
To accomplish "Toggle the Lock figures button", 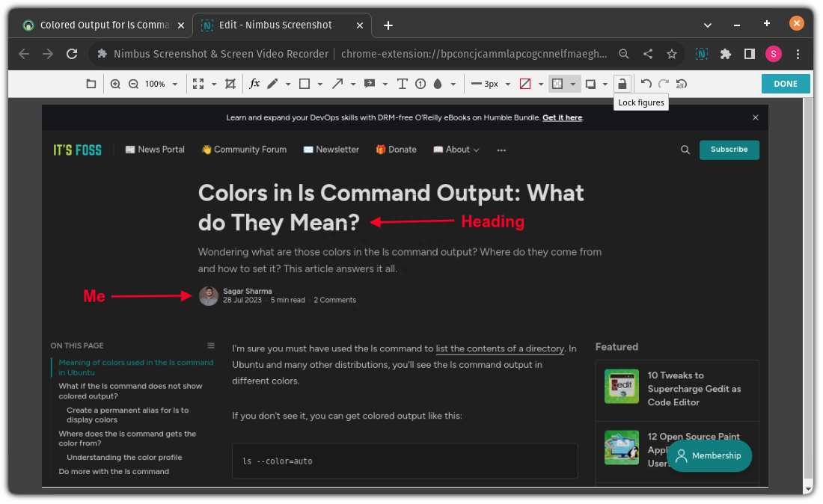I will (622, 84).
